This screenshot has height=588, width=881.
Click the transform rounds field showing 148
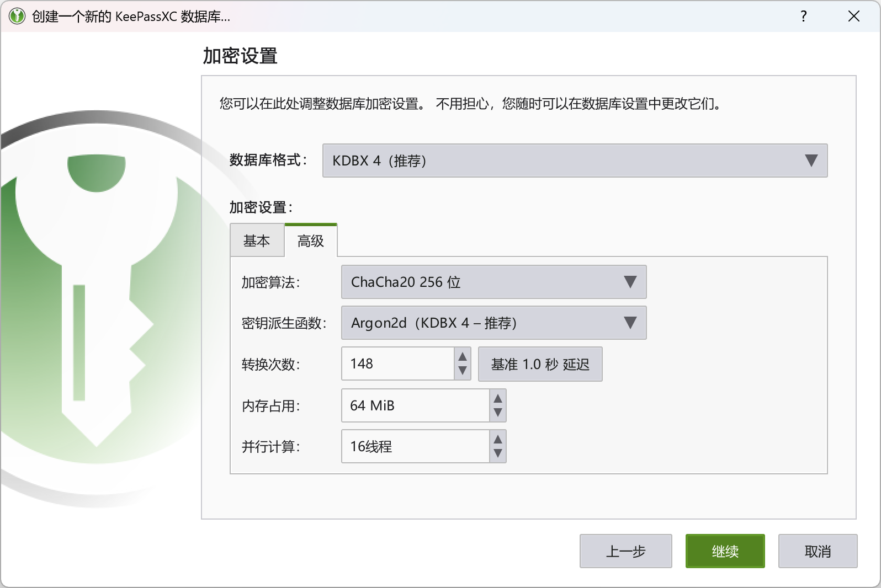point(398,364)
